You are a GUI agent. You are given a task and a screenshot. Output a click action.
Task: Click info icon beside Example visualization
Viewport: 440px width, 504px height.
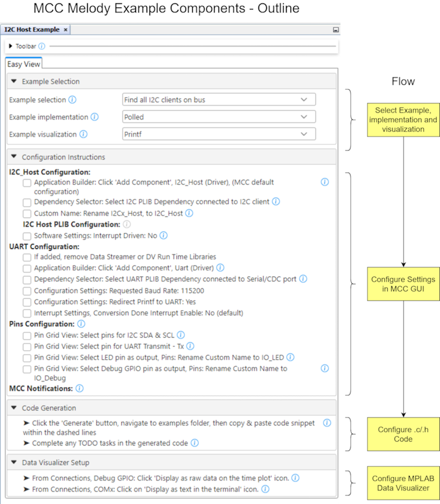tap(83, 134)
